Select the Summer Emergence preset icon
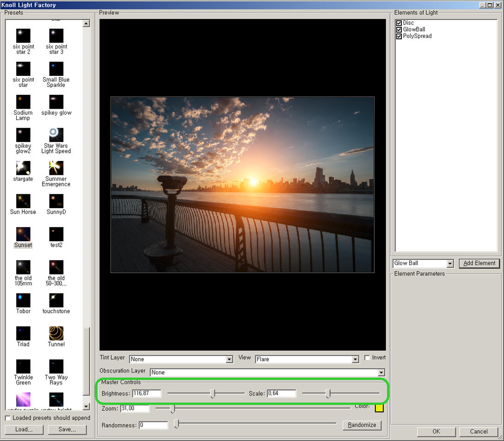 pos(56,168)
